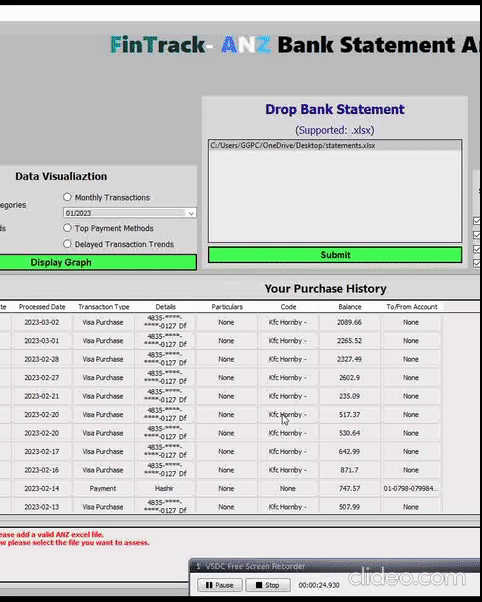Click the balance value 235.09
The image size is (482, 602).
(x=349, y=396)
